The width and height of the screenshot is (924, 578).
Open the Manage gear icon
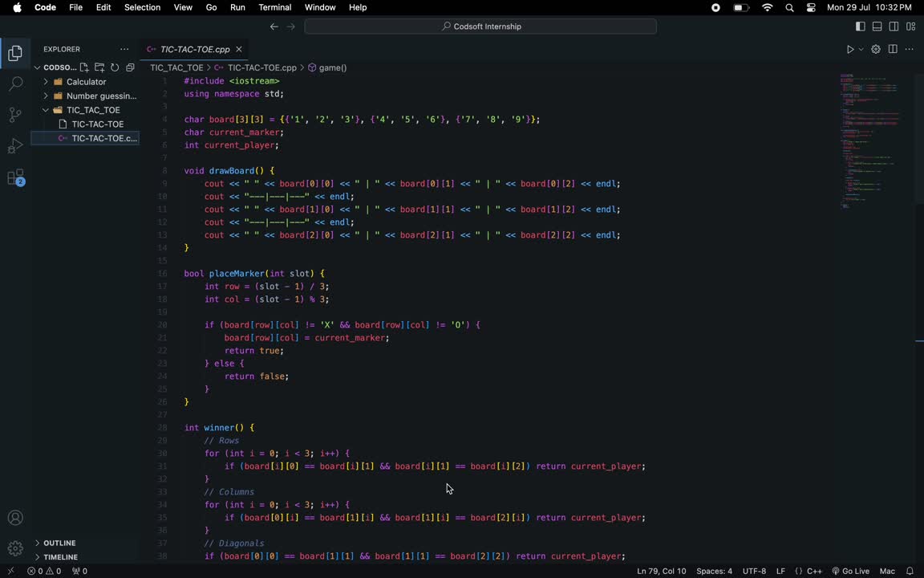[x=15, y=549]
